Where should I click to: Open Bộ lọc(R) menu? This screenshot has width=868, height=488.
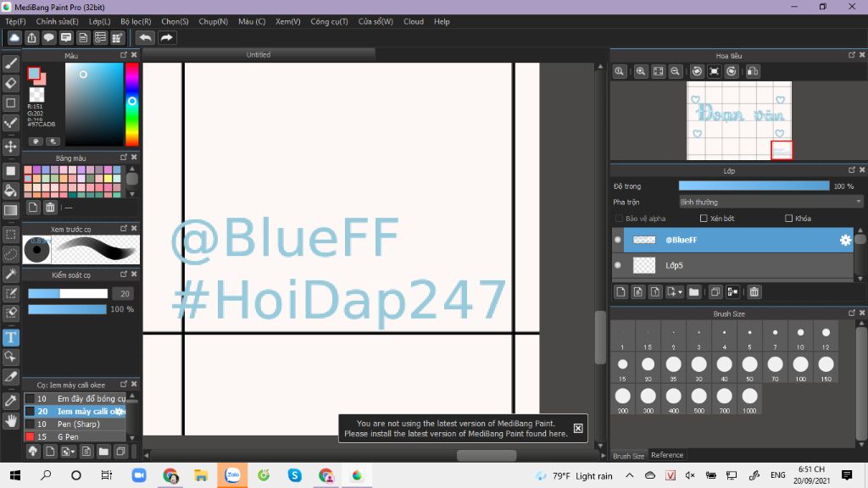136,21
